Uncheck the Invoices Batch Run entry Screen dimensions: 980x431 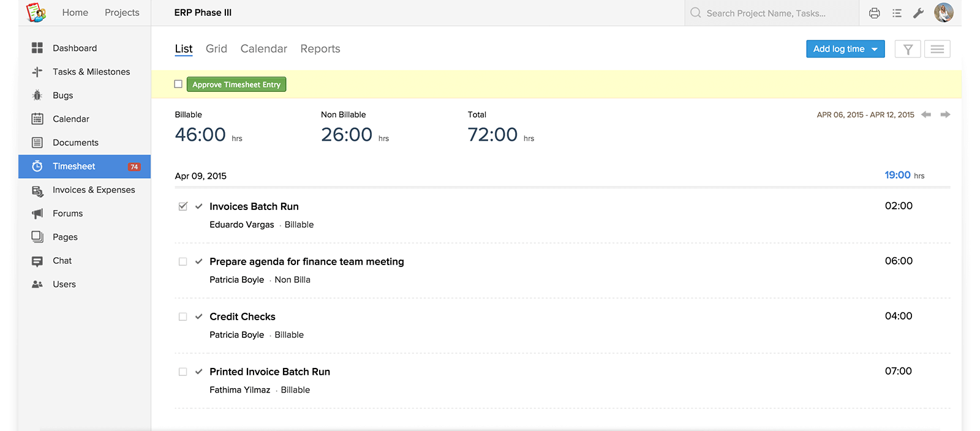point(183,206)
